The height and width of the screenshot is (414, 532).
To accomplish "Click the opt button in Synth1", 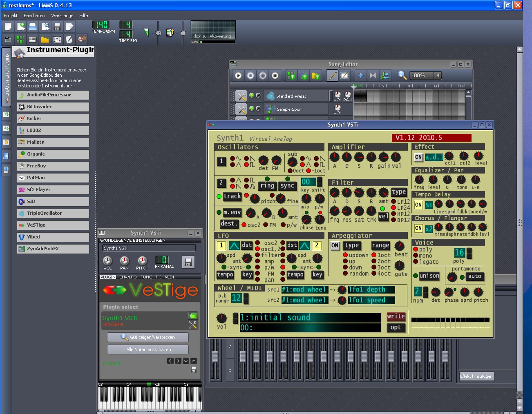I will click(396, 327).
